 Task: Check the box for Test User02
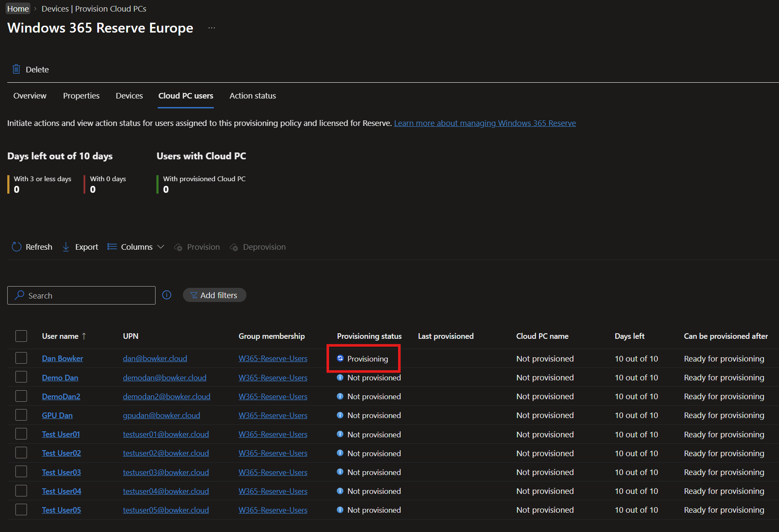click(x=21, y=452)
